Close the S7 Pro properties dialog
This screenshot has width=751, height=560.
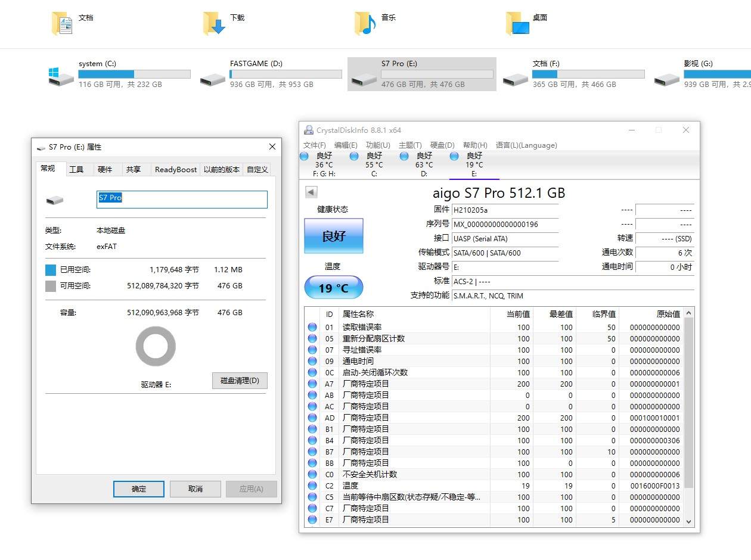272,147
